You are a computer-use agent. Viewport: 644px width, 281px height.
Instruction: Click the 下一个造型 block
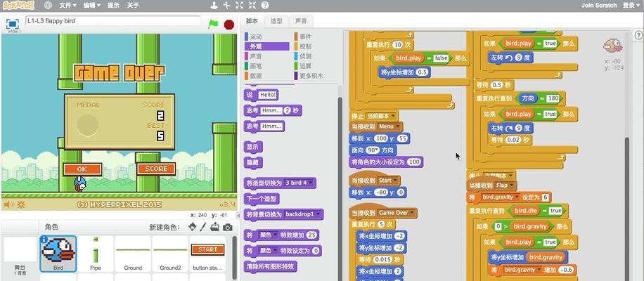pos(262,199)
